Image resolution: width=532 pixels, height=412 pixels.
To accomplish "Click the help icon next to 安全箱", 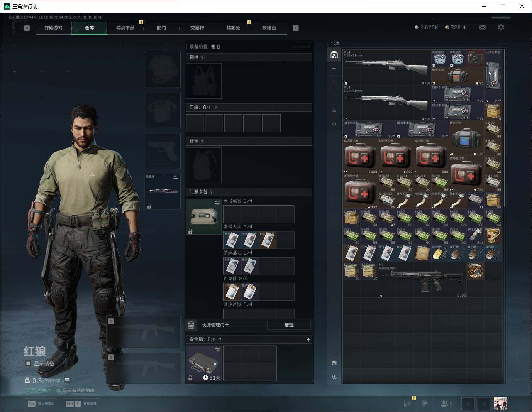I will [x=220, y=339].
